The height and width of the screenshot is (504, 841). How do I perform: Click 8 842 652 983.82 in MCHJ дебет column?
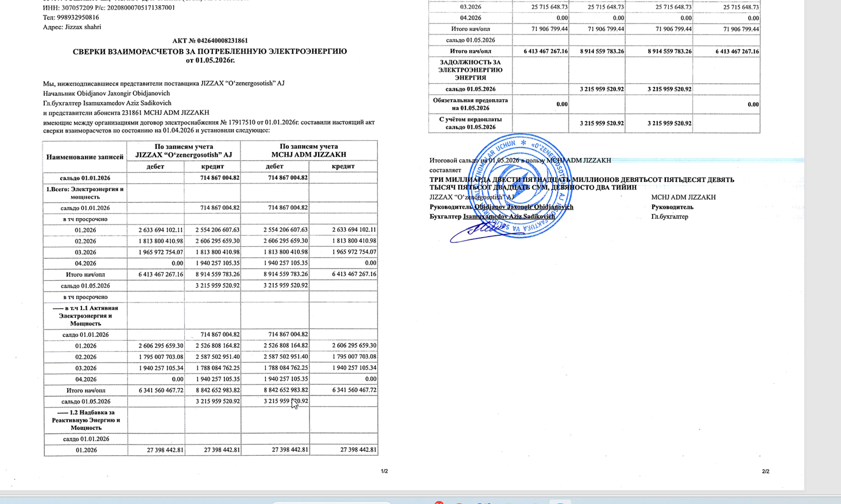(286, 390)
